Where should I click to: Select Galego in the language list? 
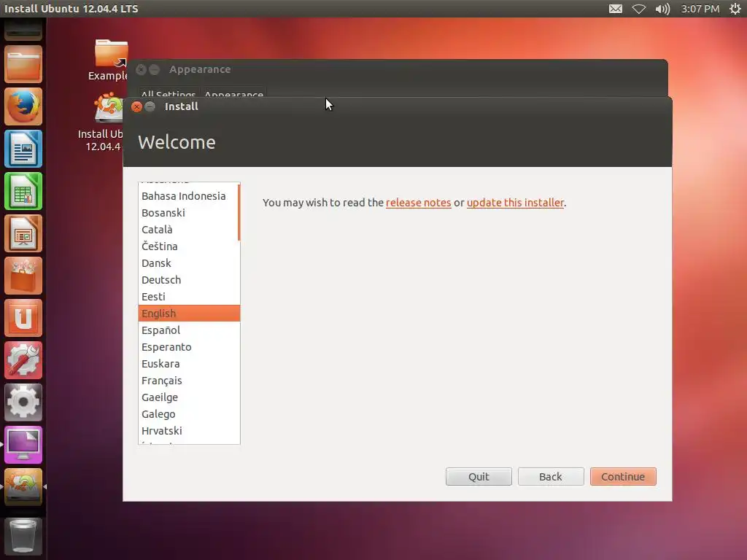click(189, 414)
